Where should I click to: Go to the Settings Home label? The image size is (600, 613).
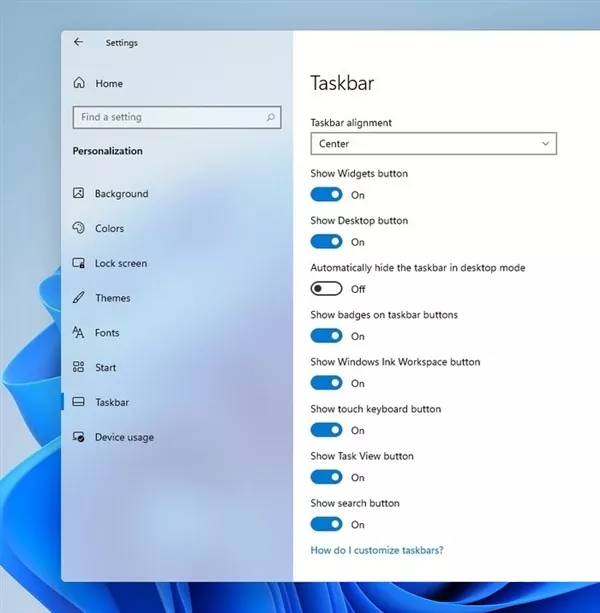[x=109, y=83]
